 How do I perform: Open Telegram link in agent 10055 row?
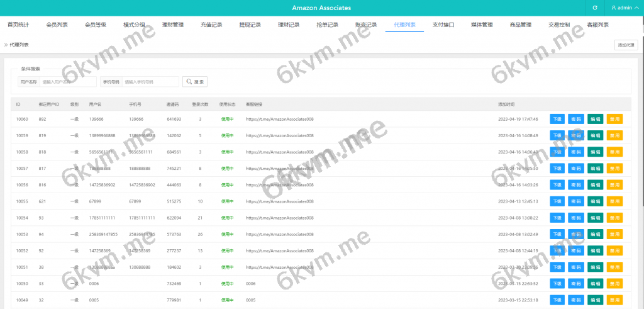click(279, 201)
